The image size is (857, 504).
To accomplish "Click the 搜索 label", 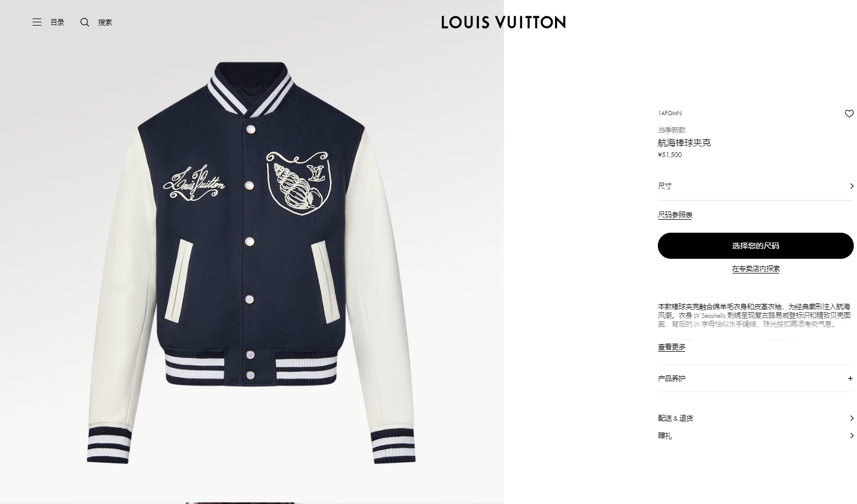I will coord(105,22).
